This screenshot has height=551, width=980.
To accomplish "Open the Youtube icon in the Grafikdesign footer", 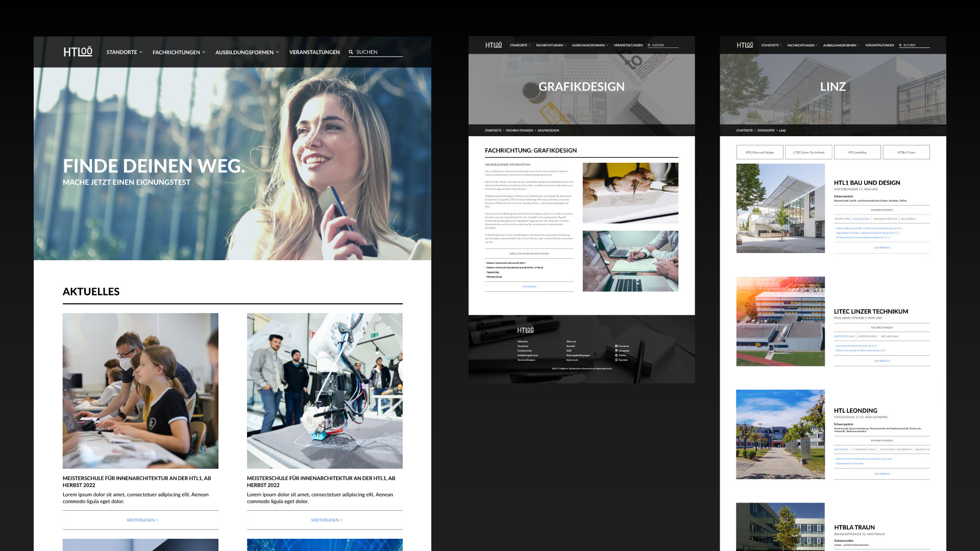I will 616,360.
